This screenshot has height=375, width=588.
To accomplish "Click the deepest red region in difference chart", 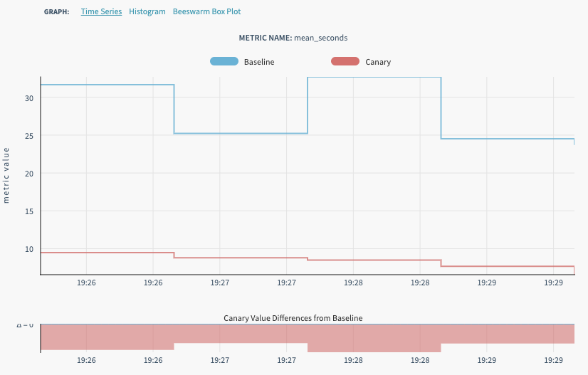I will pos(374,339).
